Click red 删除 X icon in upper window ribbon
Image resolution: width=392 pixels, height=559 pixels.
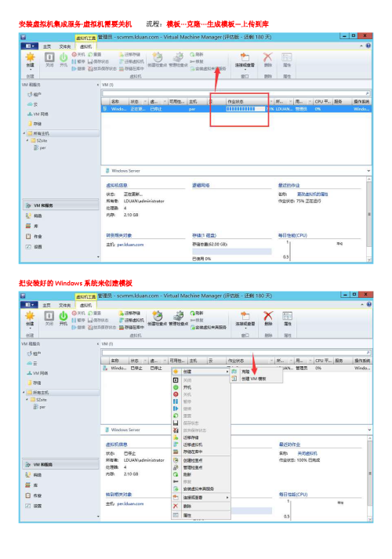pyautogui.click(x=267, y=57)
